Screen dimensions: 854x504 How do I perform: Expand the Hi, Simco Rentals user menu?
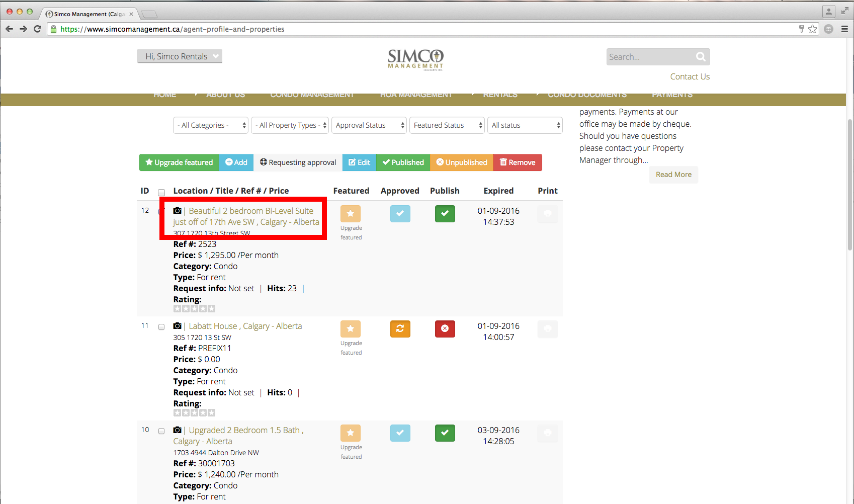click(180, 56)
